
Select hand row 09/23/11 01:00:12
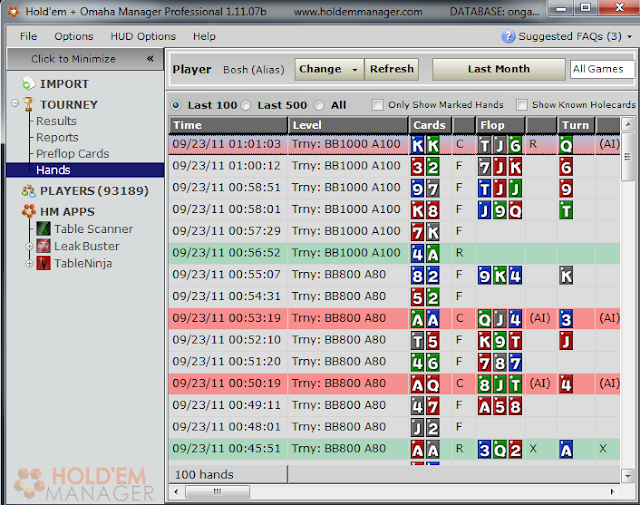coord(394,166)
